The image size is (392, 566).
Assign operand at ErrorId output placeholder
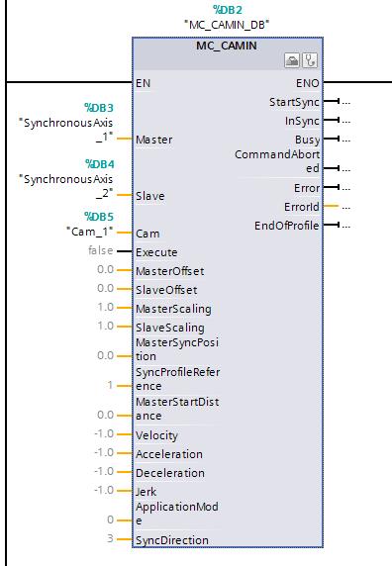[345, 208]
